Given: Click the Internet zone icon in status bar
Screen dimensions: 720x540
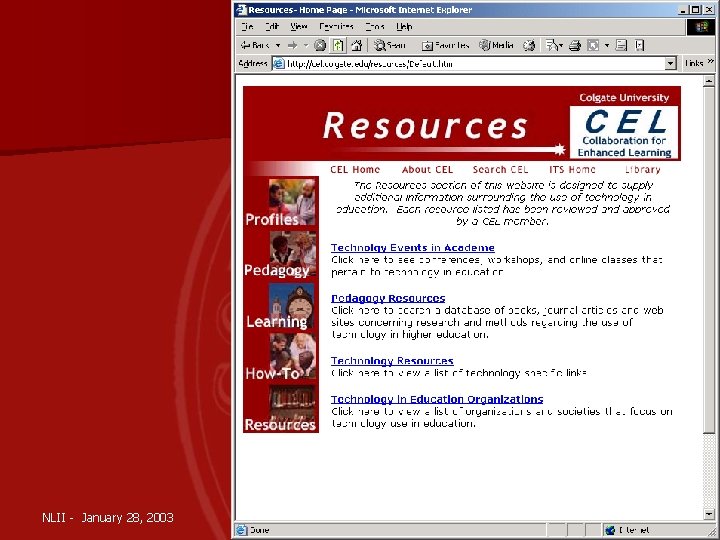Looking at the screenshot, I should (610, 530).
